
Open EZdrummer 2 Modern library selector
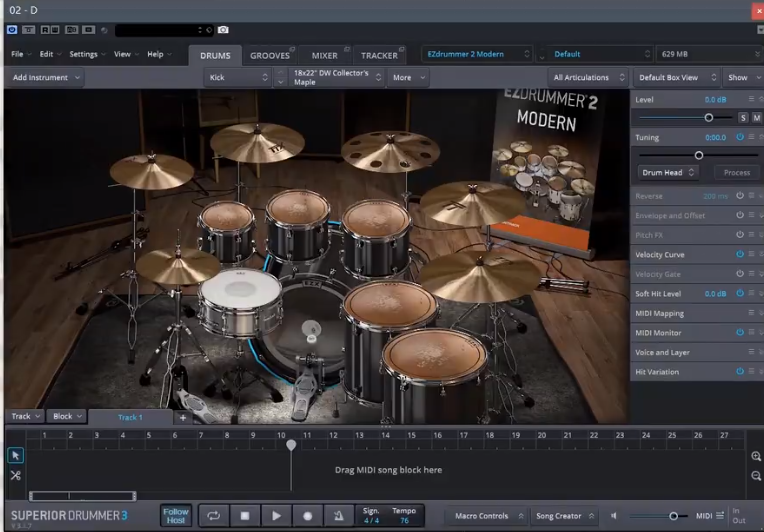click(x=477, y=54)
